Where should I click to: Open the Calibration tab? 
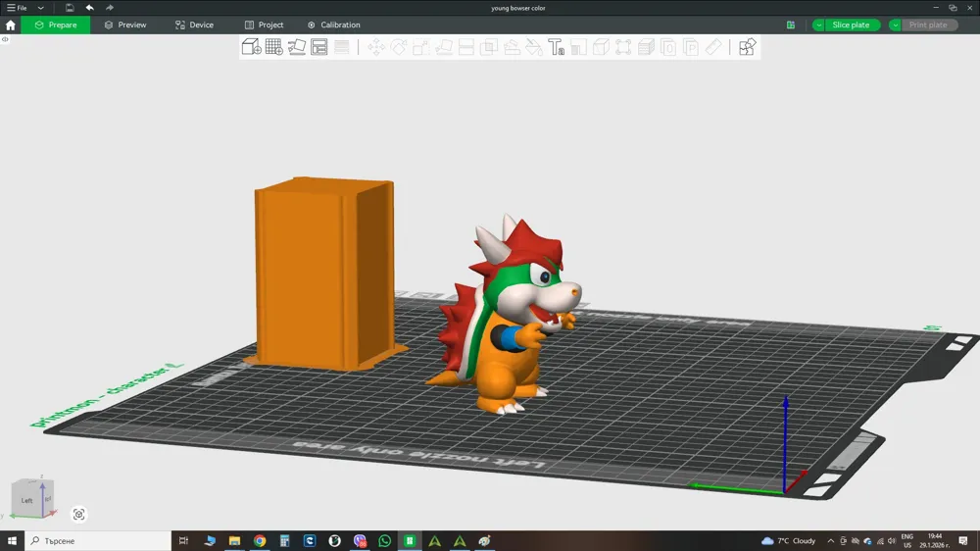334,25
